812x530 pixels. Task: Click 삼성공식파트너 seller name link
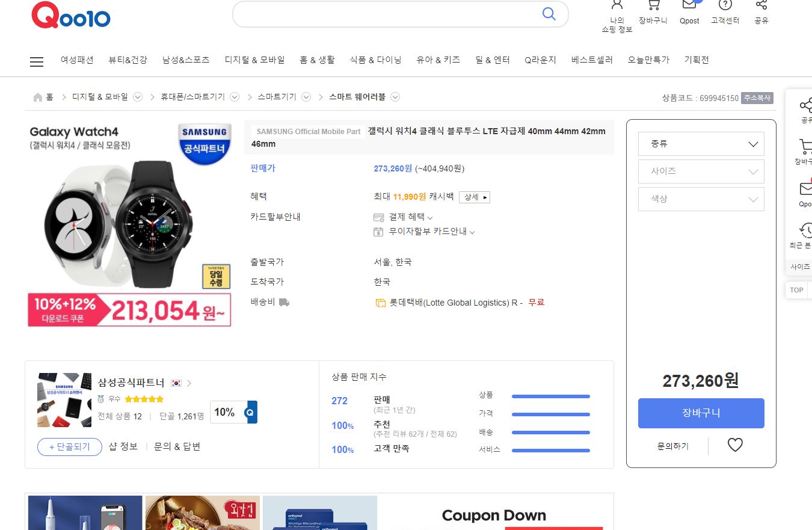131,383
